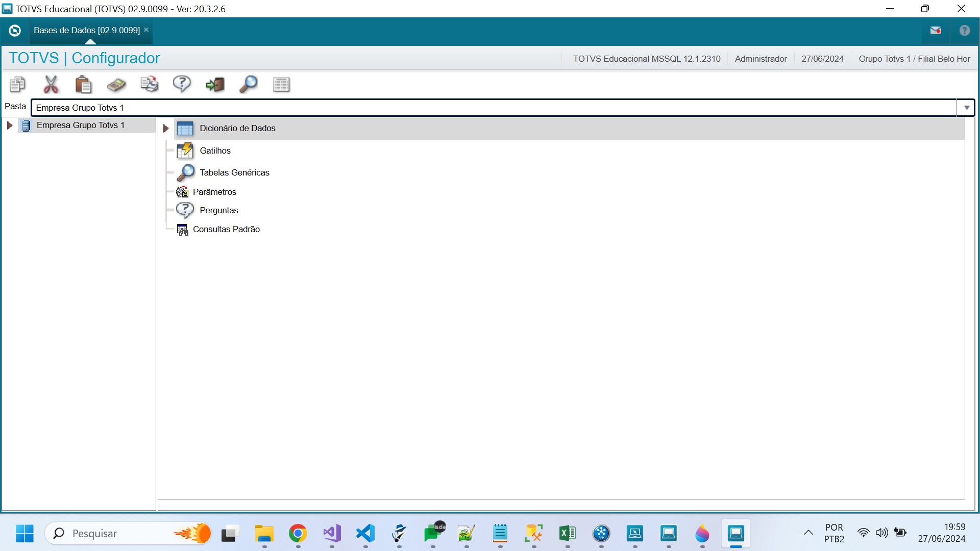Open the Pasta dropdown arrow
Image resolution: width=980 pixels, height=551 pixels.
point(966,108)
